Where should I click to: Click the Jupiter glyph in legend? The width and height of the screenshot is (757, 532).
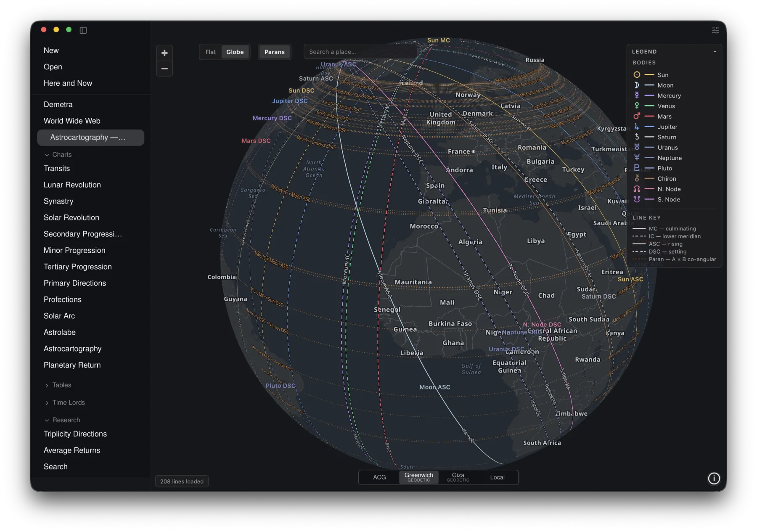(637, 127)
